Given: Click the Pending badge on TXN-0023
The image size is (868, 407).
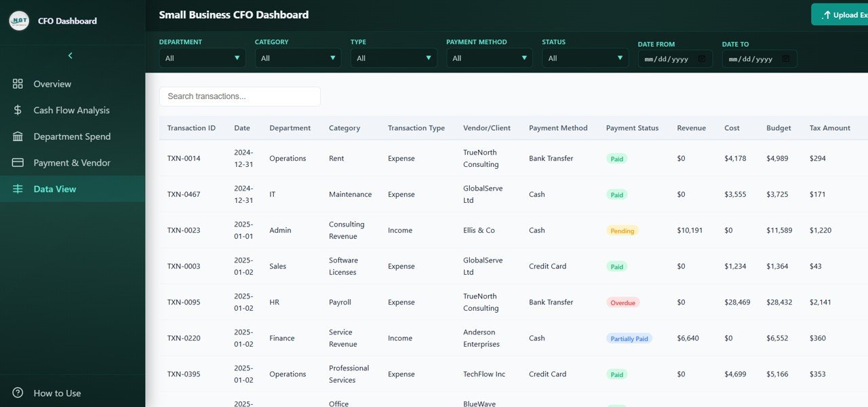Looking at the screenshot, I should click(x=622, y=230).
